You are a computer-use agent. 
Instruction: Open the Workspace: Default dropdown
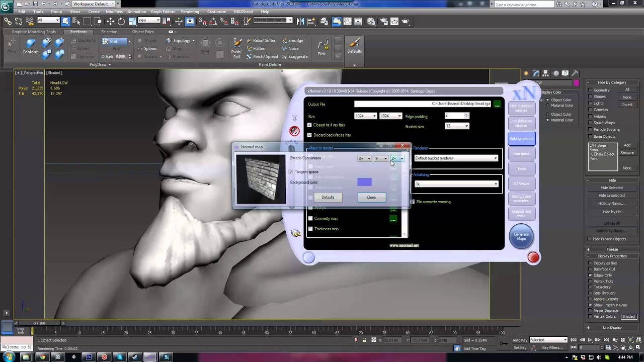click(93, 4)
